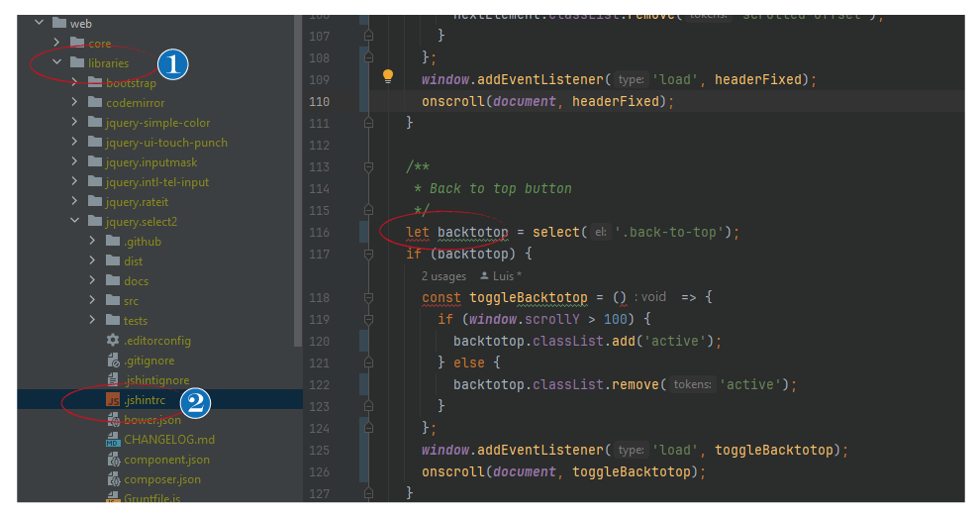The height and width of the screenshot is (516, 980).
Task: Toggle code folding for the comment at line 113
Action: pos(369,166)
